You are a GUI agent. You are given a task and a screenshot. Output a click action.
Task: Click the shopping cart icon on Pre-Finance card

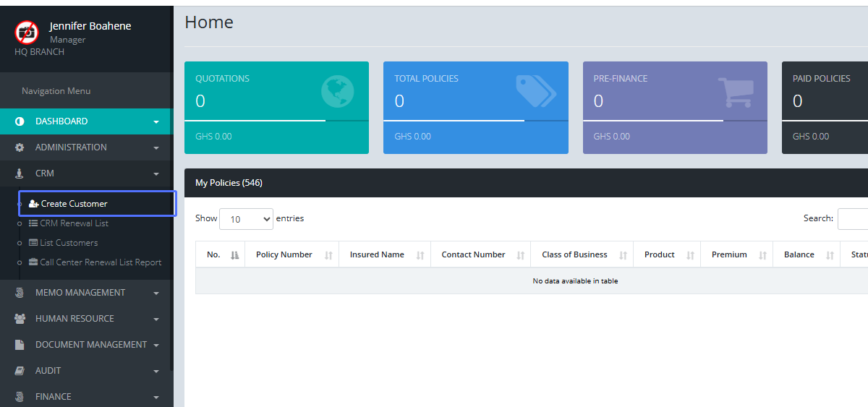(x=735, y=92)
